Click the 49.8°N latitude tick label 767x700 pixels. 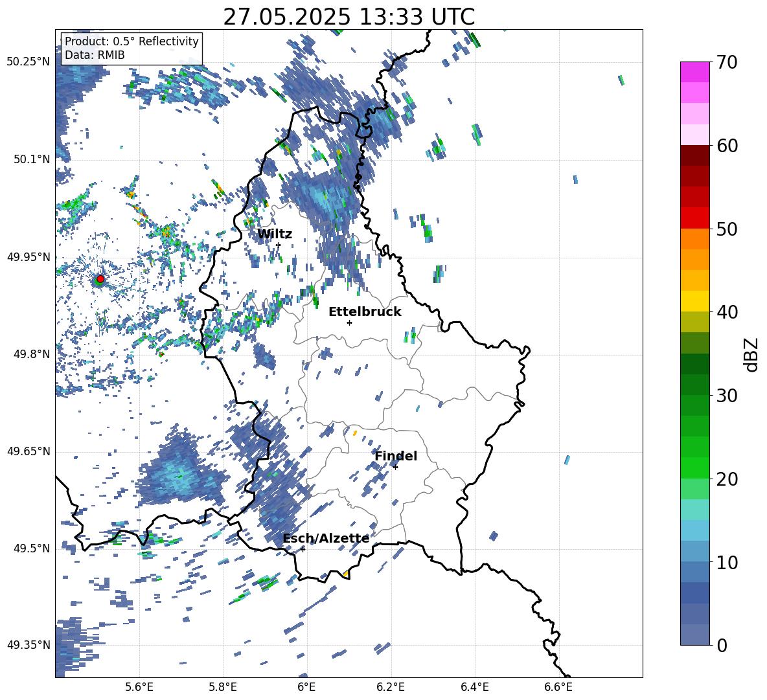tap(32, 354)
